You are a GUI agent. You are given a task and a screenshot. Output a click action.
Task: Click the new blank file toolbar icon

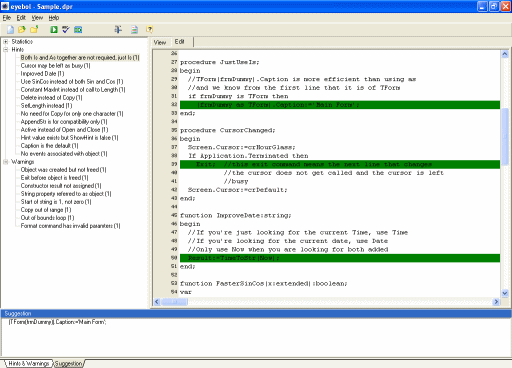tap(10, 30)
